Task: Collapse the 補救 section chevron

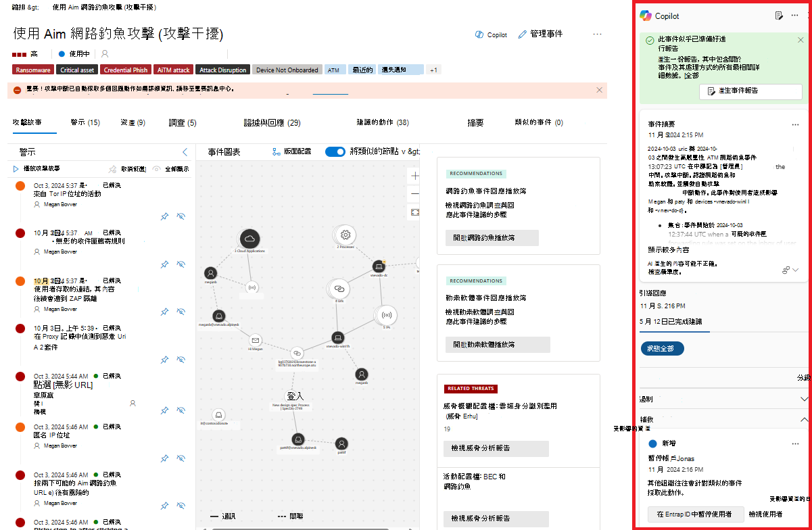Action: tap(804, 419)
